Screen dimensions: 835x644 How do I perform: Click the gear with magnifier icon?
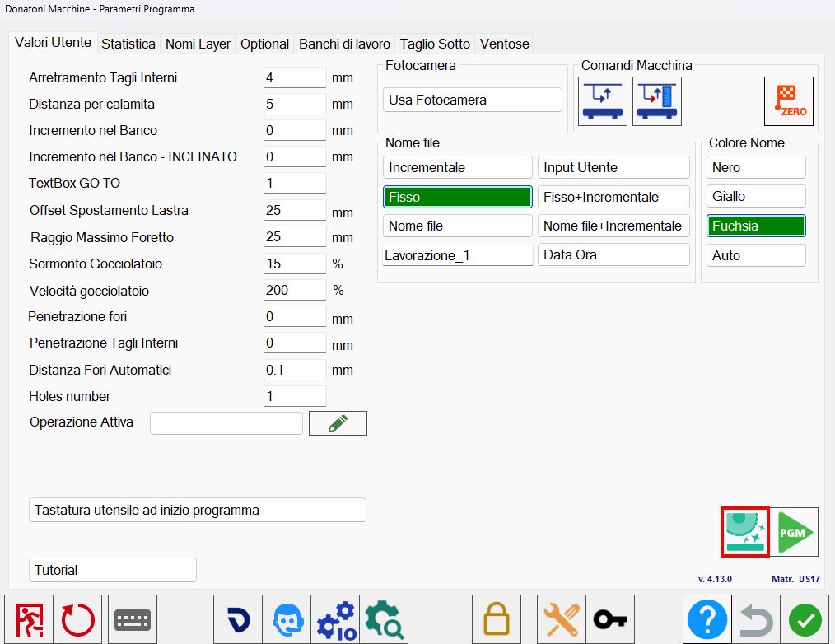point(384,619)
